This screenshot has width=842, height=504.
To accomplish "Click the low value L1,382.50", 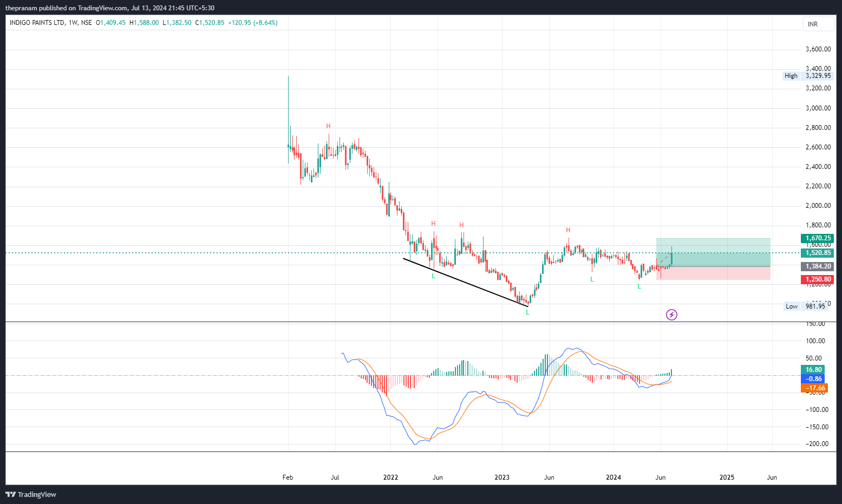I will (x=177, y=23).
